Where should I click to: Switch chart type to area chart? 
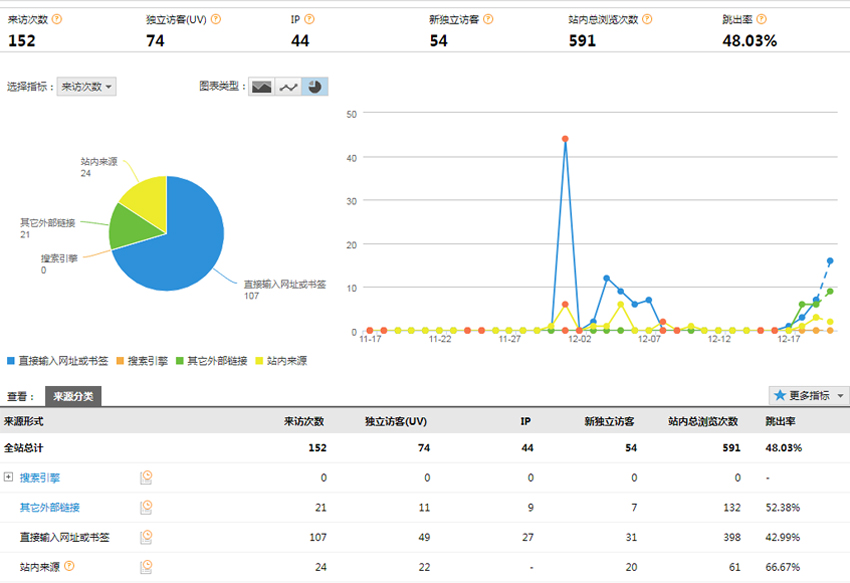262,87
